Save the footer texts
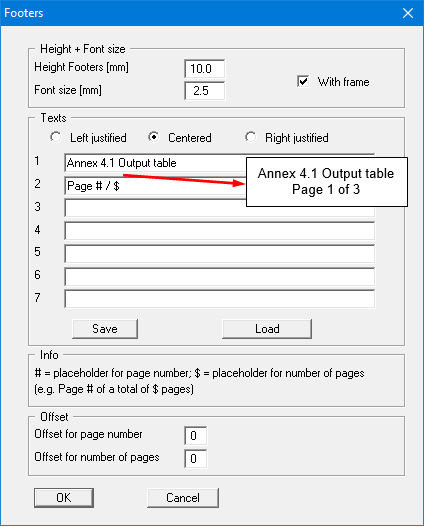424x527 pixels. 105,329
